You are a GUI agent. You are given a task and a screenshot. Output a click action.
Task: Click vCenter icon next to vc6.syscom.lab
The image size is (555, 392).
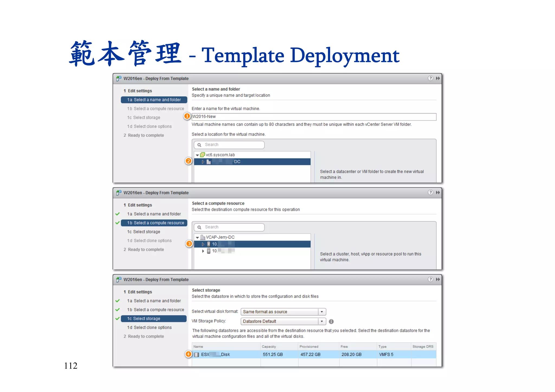(x=202, y=155)
